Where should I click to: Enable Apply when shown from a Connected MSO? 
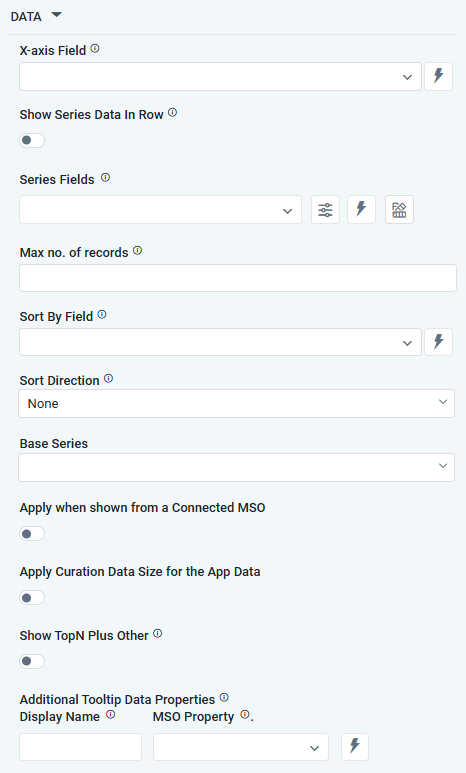32,534
